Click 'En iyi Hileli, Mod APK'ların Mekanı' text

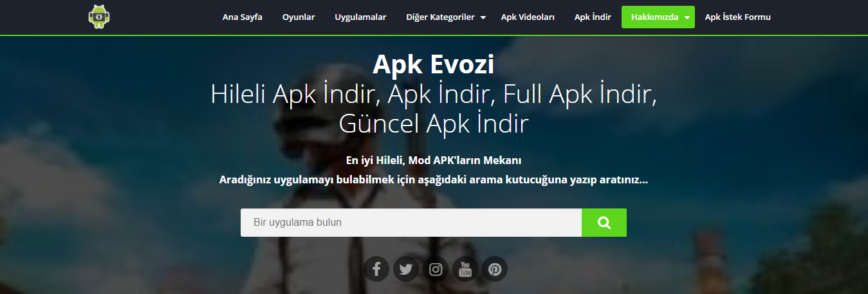(434, 160)
